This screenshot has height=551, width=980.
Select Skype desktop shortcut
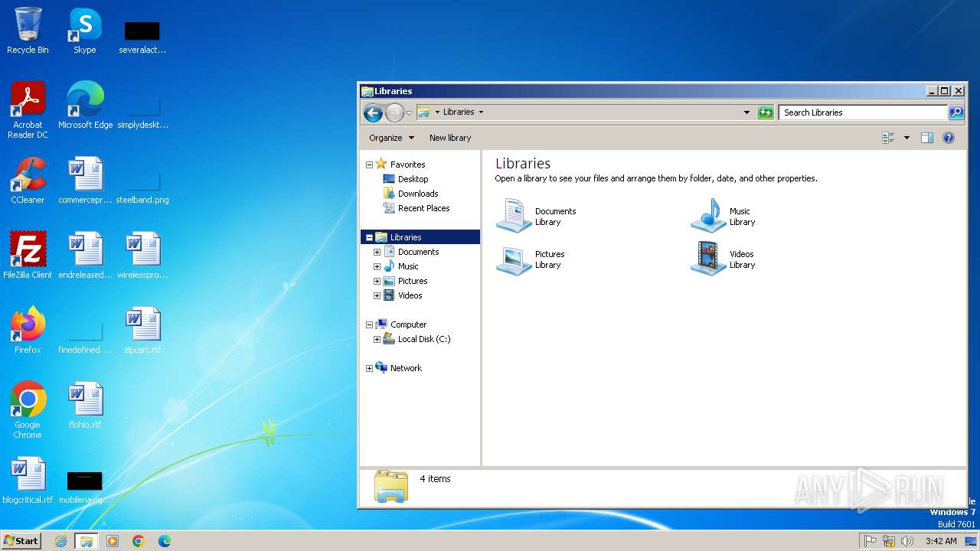point(84,31)
